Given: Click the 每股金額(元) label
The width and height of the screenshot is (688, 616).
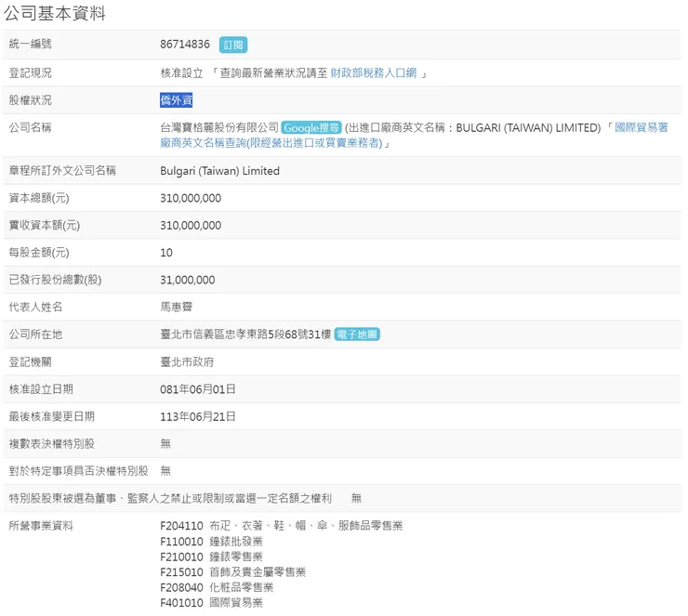Looking at the screenshot, I should pos(39,253).
